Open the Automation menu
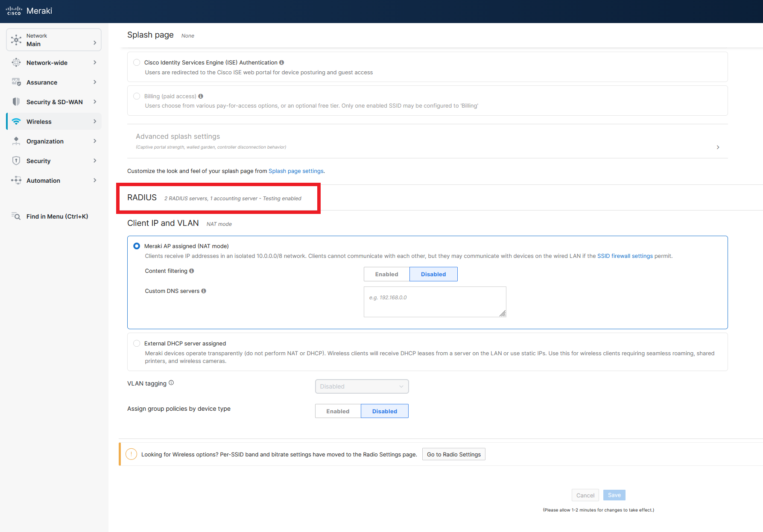 tap(54, 180)
